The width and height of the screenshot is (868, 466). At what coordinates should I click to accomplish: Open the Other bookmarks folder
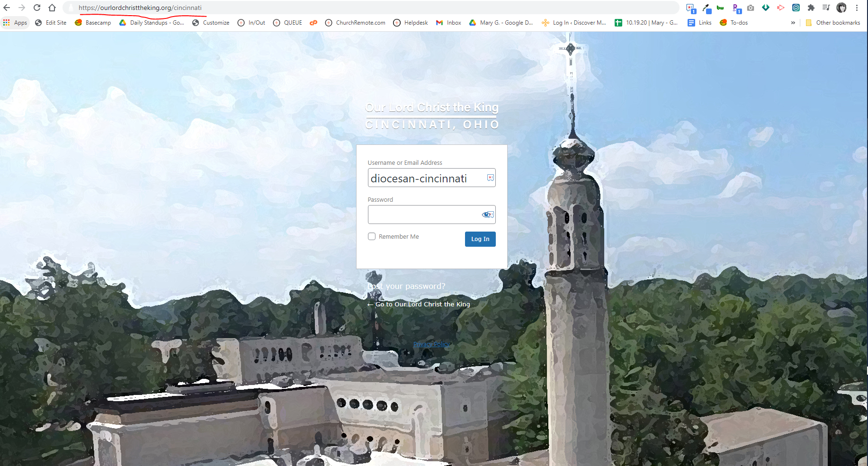tap(833, 23)
